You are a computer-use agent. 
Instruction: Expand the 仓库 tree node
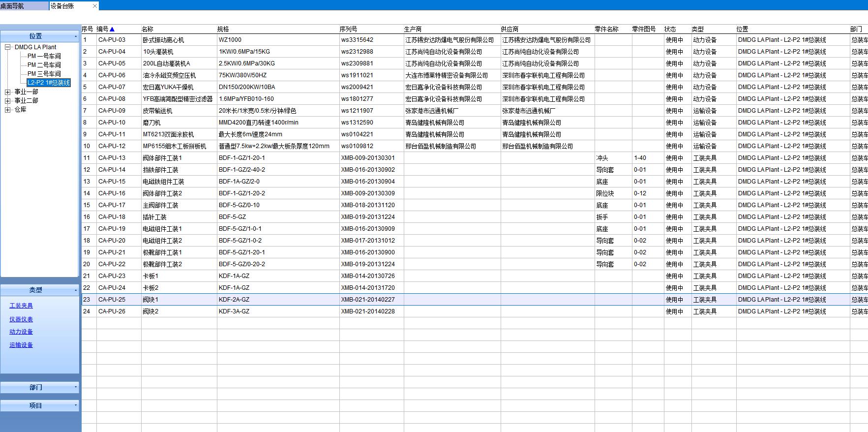[8, 110]
